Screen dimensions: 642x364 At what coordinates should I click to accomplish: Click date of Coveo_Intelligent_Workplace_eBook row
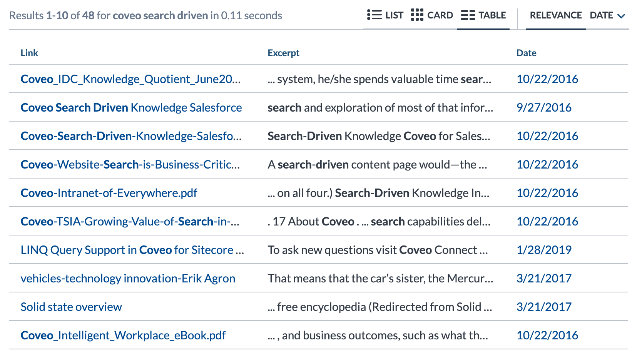pos(547,335)
